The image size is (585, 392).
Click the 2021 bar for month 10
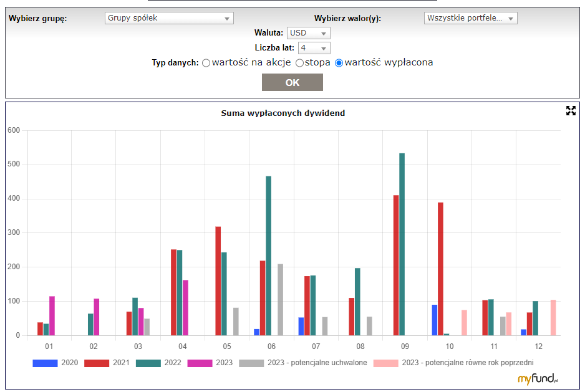click(x=440, y=269)
